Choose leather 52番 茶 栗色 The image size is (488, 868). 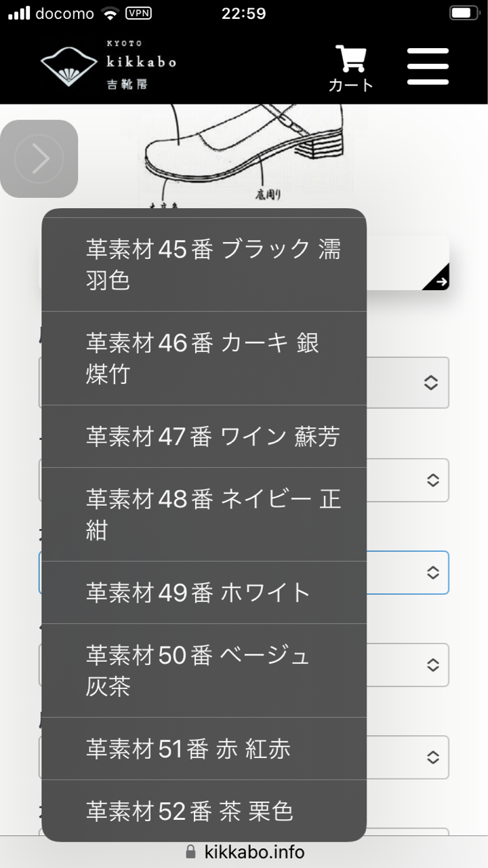pyautogui.click(x=203, y=810)
